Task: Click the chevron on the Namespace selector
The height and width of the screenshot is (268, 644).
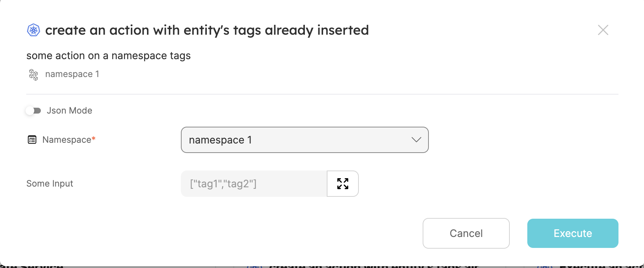Action: pyautogui.click(x=416, y=140)
